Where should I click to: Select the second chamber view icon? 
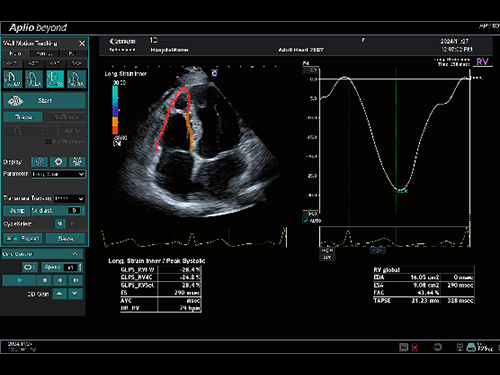tap(34, 79)
